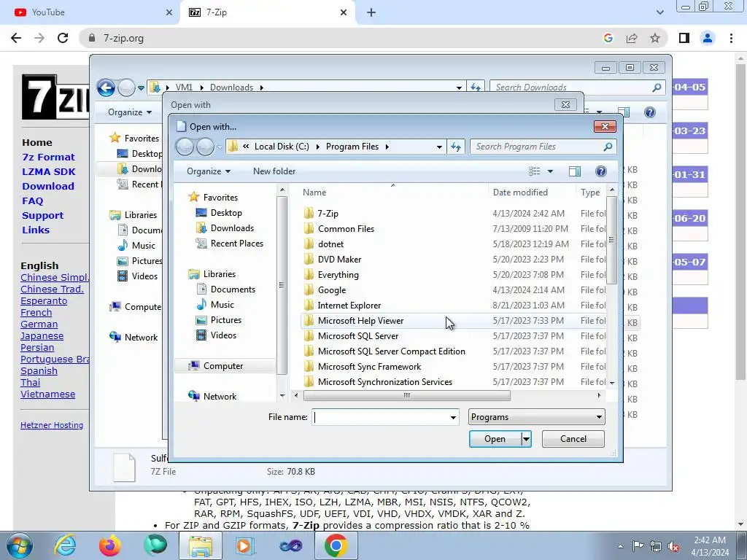
Task: Focus the File name input field
Action: [x=381, y=417]
